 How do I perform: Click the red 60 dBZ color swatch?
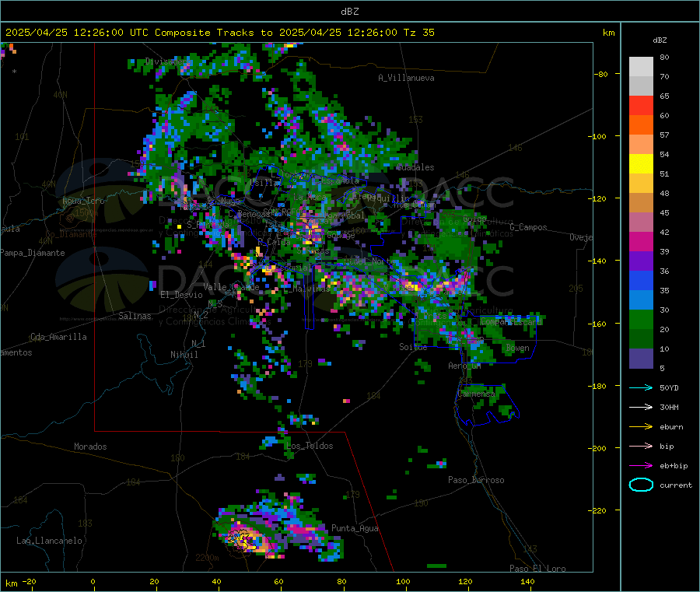(x=641, y=105)
